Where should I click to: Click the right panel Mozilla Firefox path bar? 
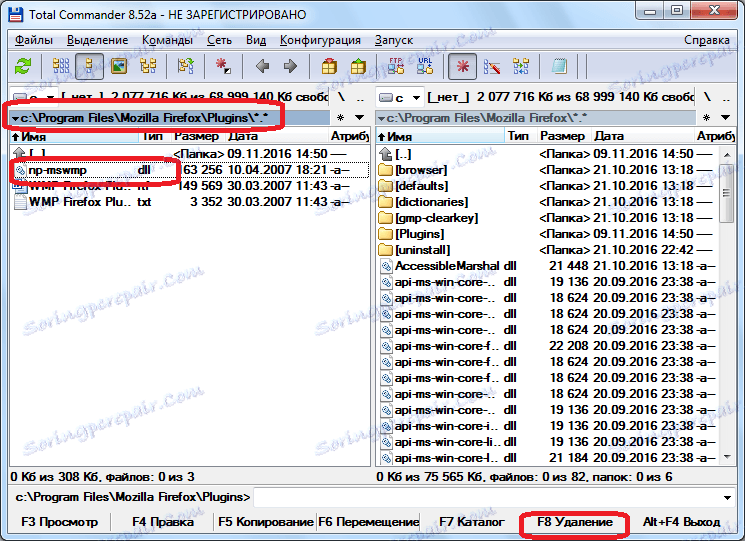coord(535,117)
